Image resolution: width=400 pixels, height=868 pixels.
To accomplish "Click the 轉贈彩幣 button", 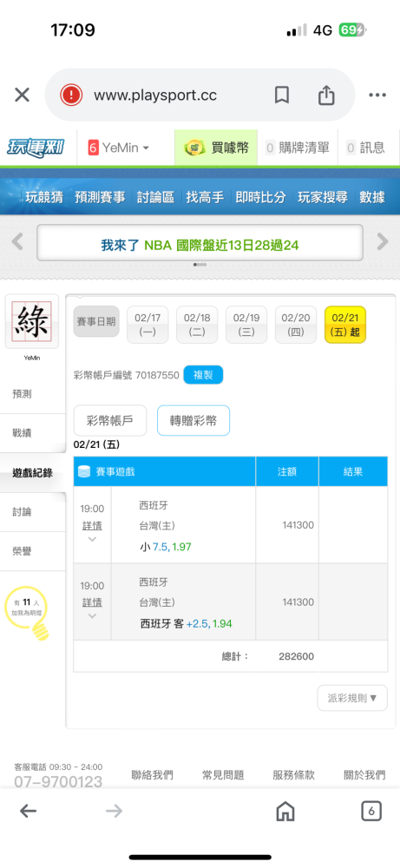I will coord(193,421).
